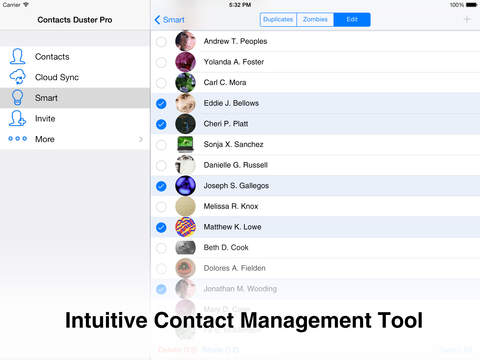
Task: Open the Contacts menu label
Action: tap(52, 57)
